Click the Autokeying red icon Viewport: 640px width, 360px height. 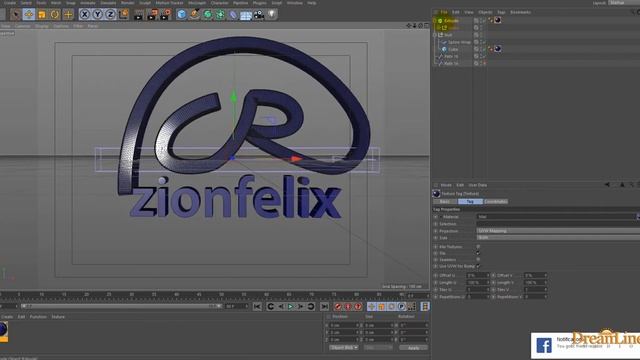[348, 306]
